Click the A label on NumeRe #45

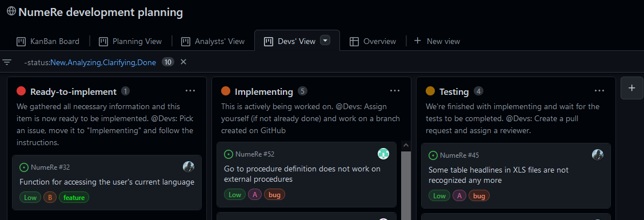coord(459,196)
